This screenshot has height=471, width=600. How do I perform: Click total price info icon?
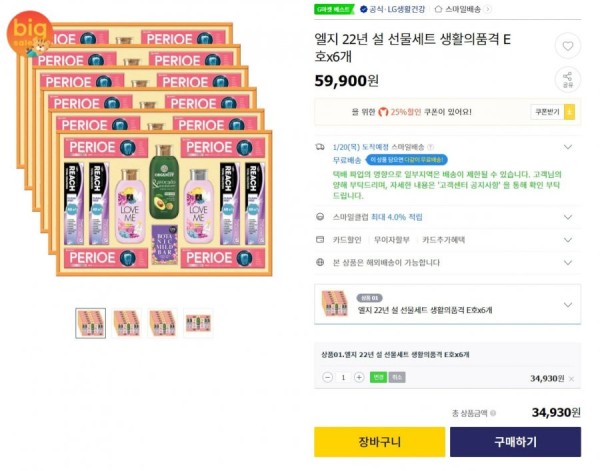point(493,413)
